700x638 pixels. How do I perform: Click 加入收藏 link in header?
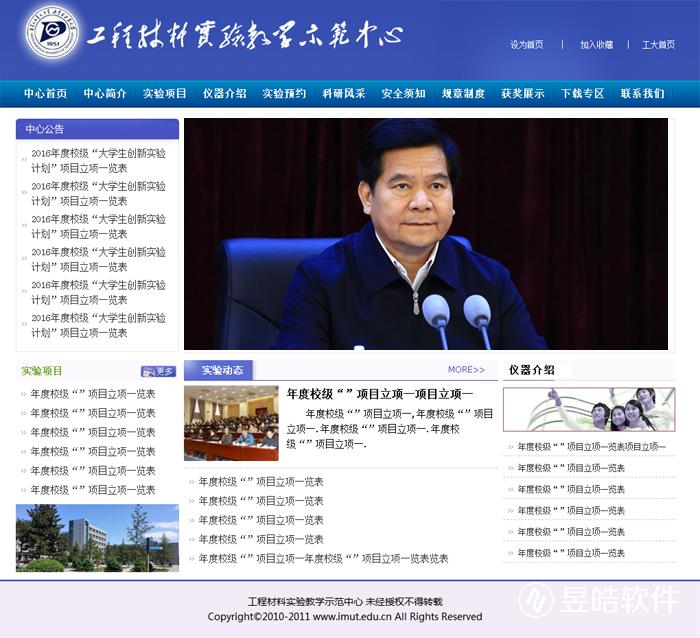click(x=597, y=45)
